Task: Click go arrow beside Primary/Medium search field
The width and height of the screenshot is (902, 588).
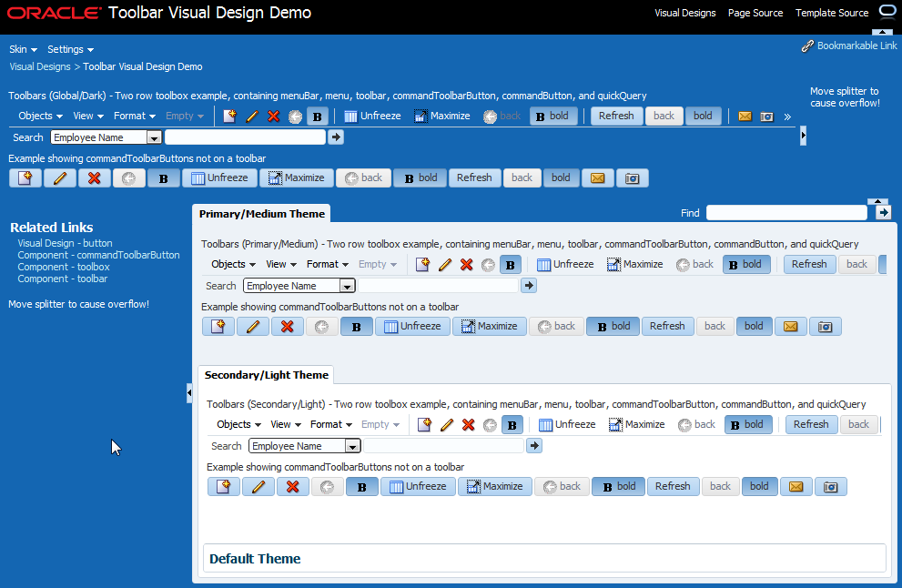Action: pos(529,286)
